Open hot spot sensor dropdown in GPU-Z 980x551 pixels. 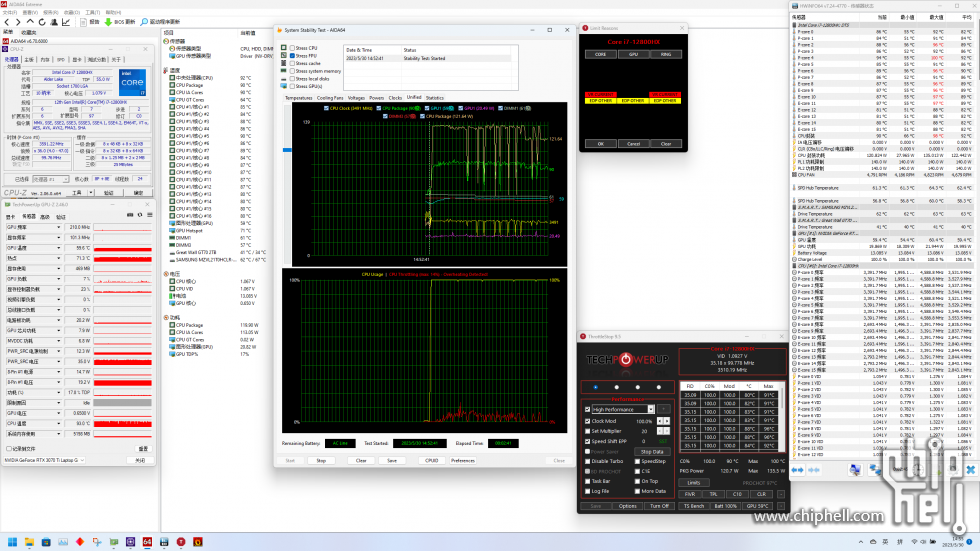(x=59, y=258)
